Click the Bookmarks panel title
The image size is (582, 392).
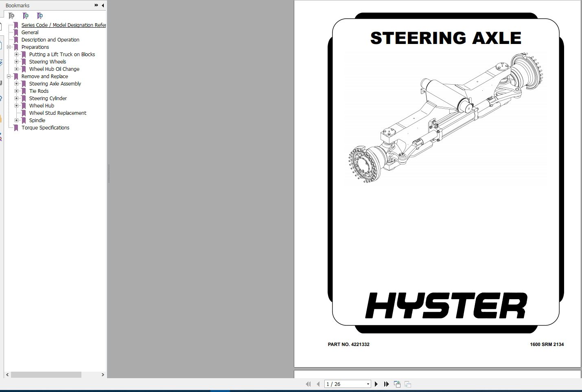18,5
